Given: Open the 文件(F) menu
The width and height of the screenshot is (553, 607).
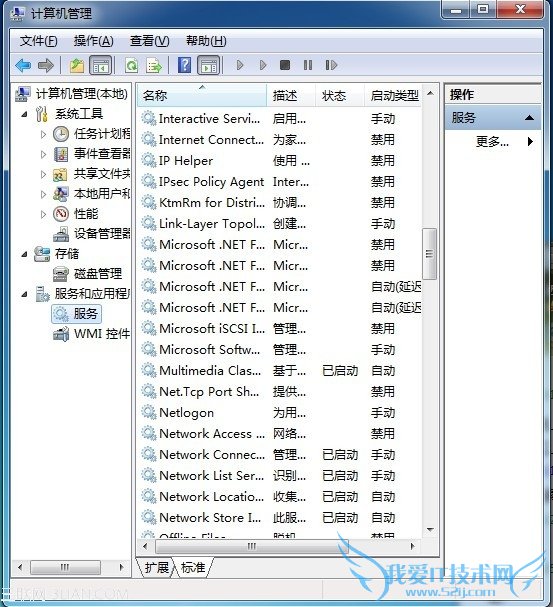Looking at the screenshot, I should [x=38, y=41].
